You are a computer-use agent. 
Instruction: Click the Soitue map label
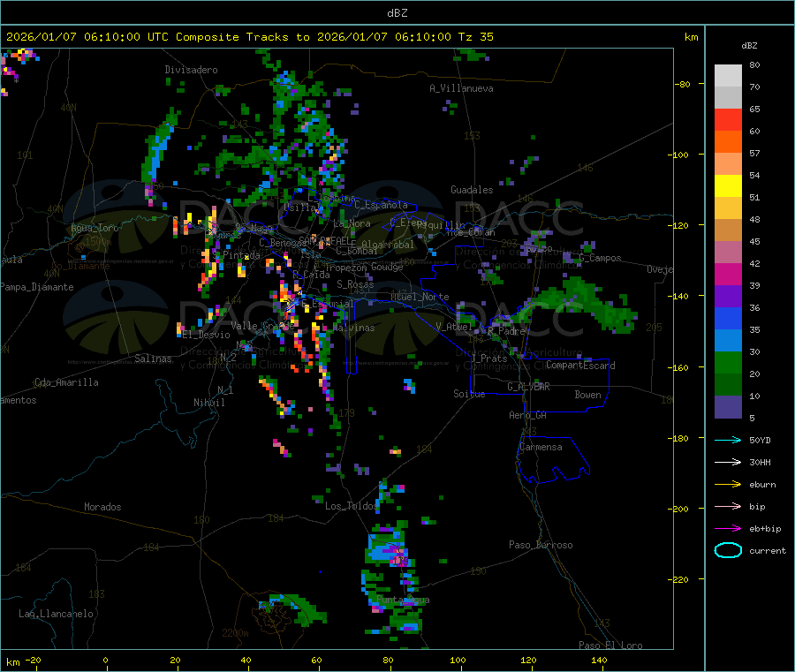coord(469,394)
